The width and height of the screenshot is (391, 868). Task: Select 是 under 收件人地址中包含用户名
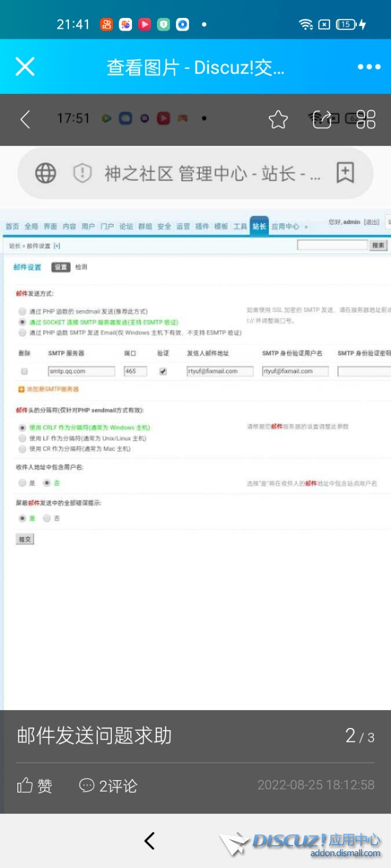pyautogui.click(x=22, y=483)
